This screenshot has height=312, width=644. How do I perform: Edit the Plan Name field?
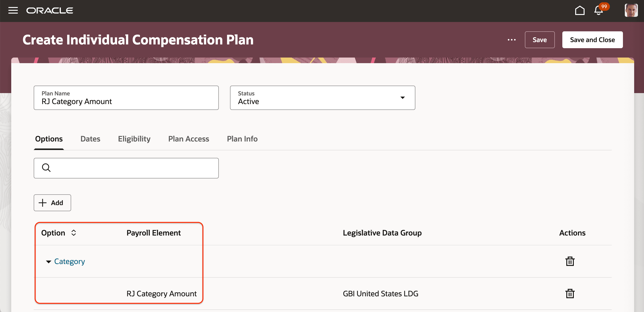tap(126, 102)
